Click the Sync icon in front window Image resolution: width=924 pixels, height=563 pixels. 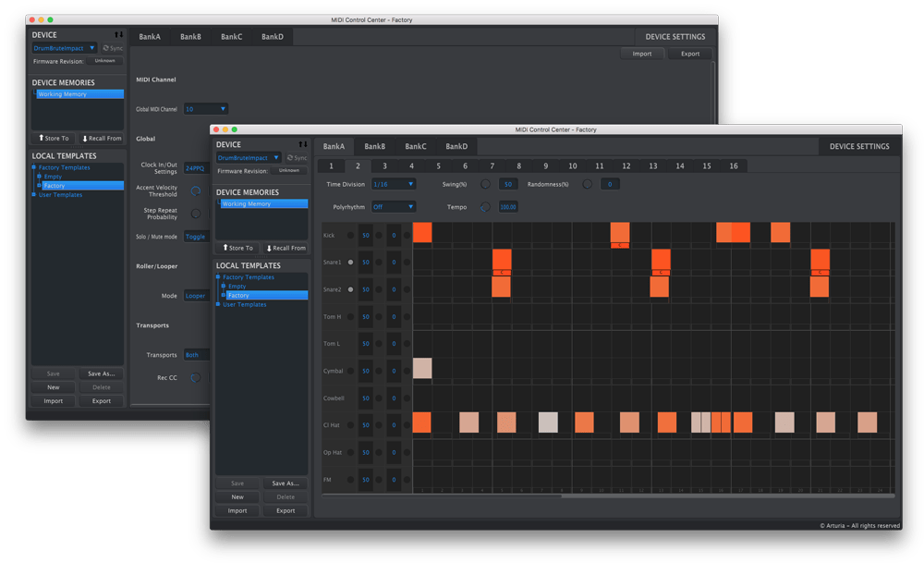(x=290, y=158)
